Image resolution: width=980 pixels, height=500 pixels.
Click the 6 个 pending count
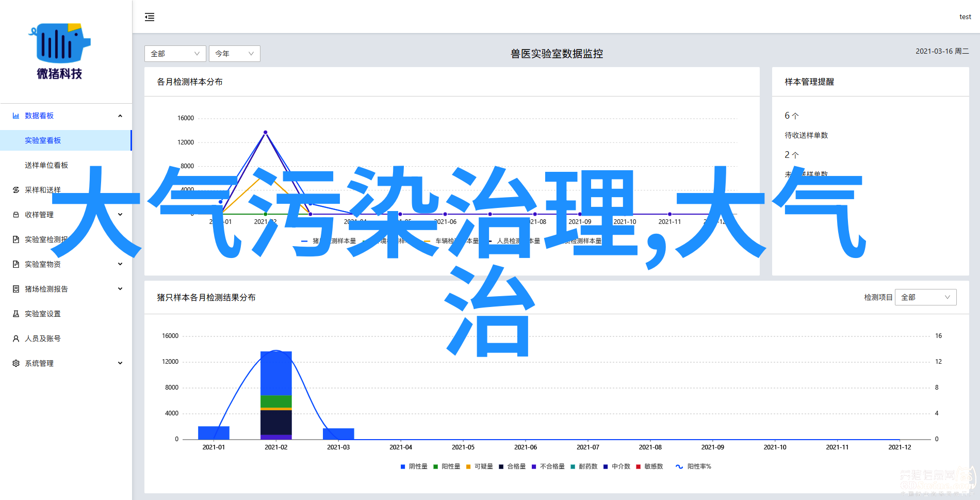[x=792, y=116]
